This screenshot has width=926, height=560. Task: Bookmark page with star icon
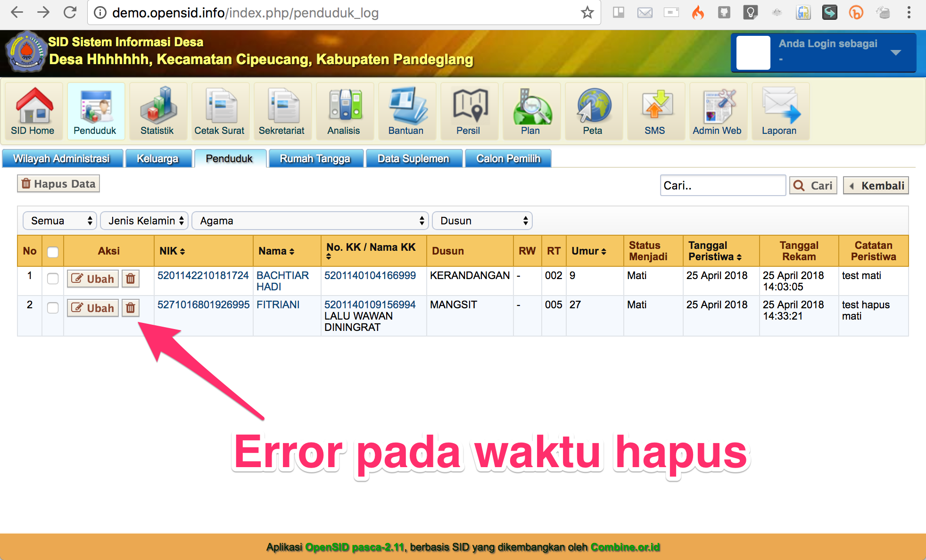click(x=587, y=13)
